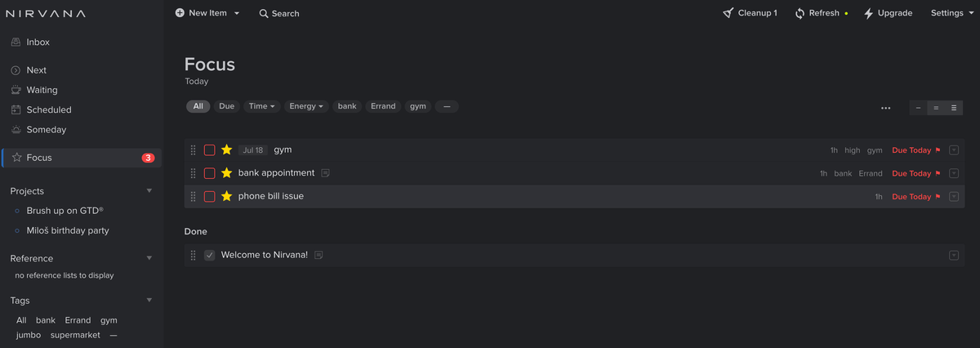
Task: Click the drag handle of phone bill issue
Action: (x=194, y=197)
